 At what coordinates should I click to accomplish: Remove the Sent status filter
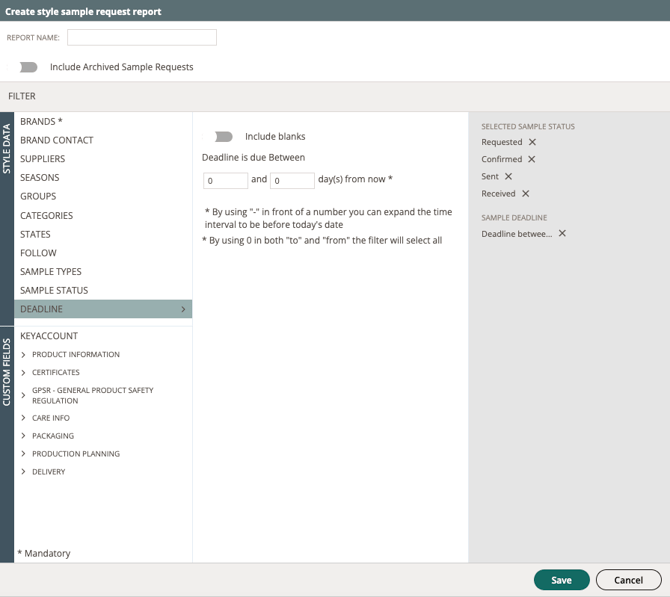[508, 176]
